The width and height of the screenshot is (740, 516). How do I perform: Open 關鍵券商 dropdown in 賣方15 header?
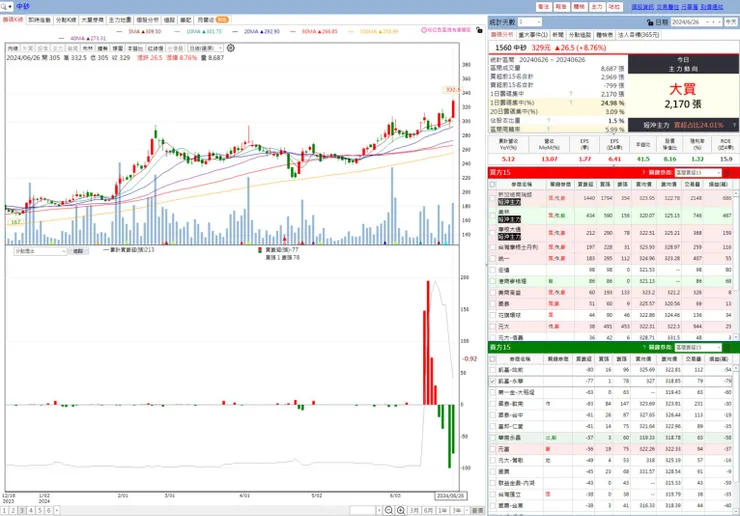[698, 347]
